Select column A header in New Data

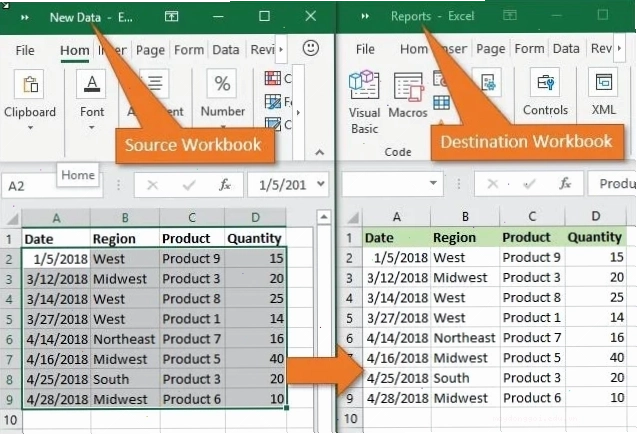tap(56, 218)
